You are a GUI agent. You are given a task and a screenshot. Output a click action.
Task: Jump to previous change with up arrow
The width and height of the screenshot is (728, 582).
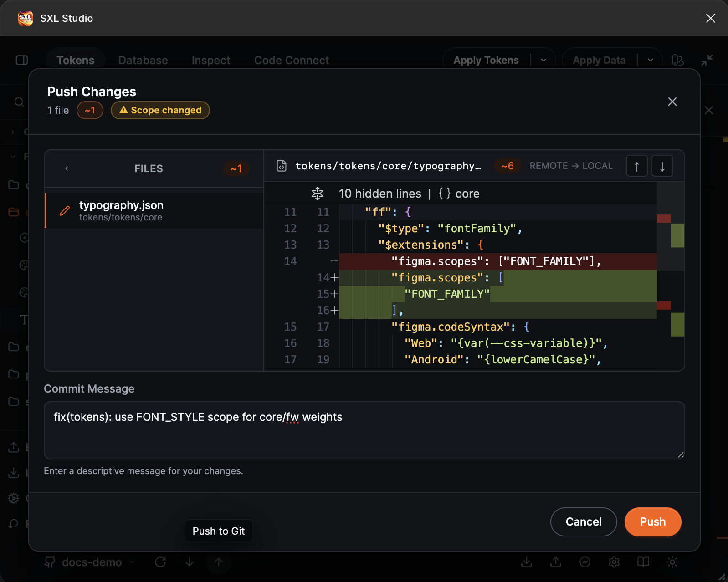637,166
